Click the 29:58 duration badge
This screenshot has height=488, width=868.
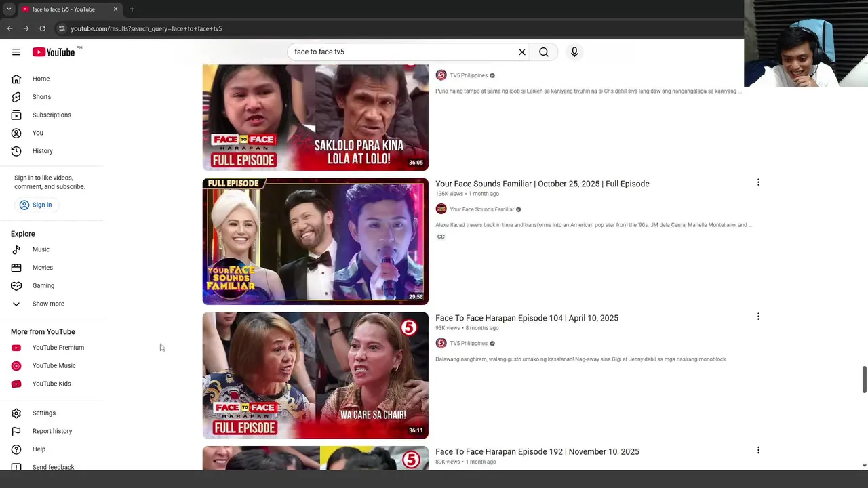coord(416,297)
